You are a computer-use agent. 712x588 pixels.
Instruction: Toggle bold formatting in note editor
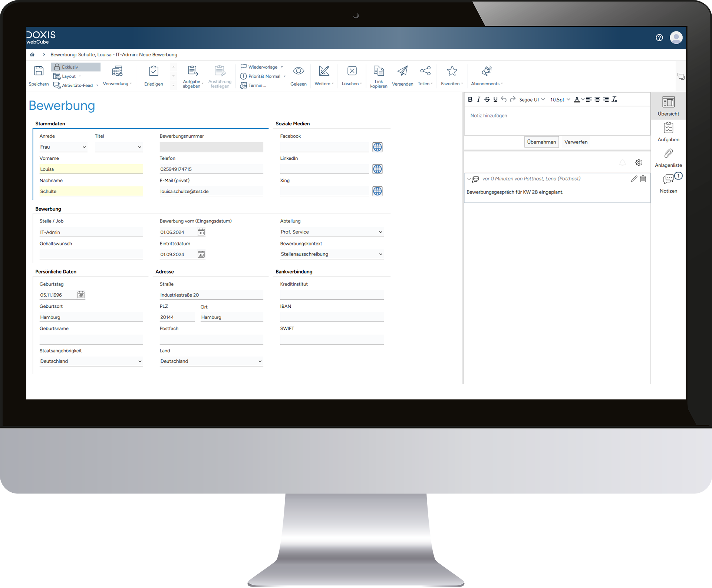pyautogui.click(x=470, y=99)
